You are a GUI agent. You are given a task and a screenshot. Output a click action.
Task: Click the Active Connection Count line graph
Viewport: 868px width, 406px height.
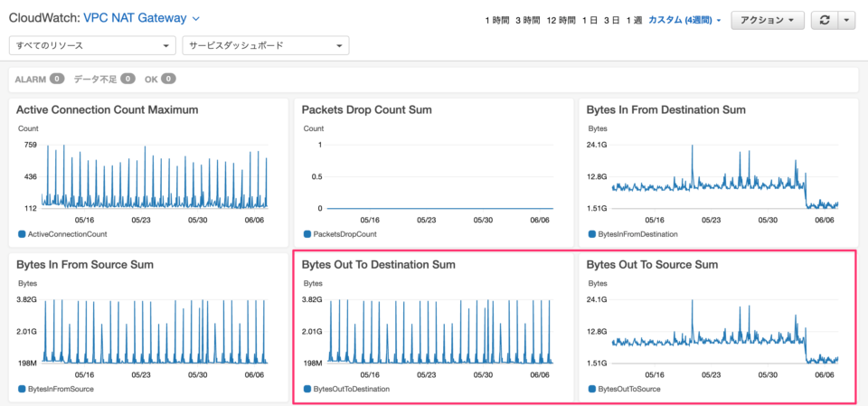click(x=155, y=176)
